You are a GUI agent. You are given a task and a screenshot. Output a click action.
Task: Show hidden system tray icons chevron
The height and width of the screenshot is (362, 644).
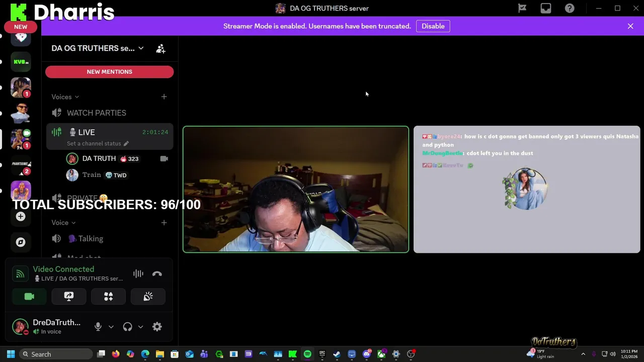[x=583, y=354]
